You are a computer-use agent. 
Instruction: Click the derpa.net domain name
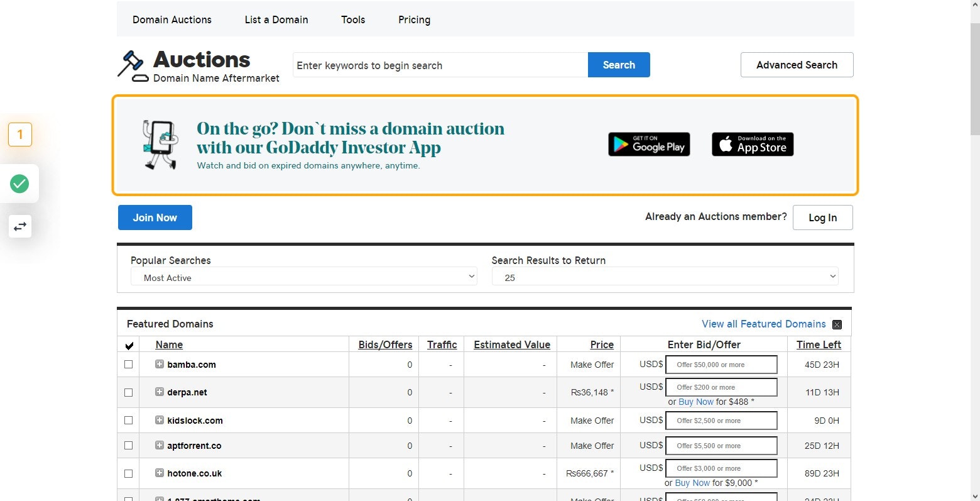187,392
